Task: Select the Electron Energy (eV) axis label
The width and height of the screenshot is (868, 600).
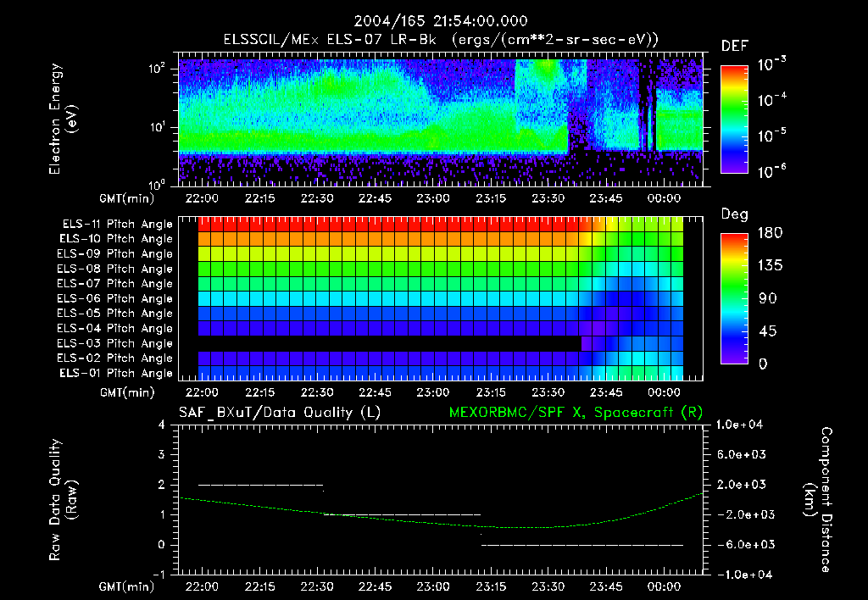Action: pyautogui.click(x=63, y=119)
